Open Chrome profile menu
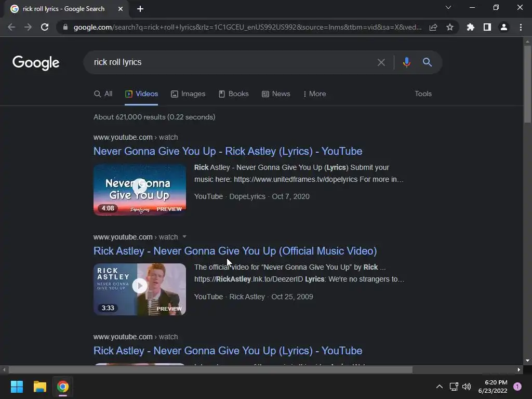Viewport: 532px width, 399px height. pyautogui.click(x=504, y=27)
